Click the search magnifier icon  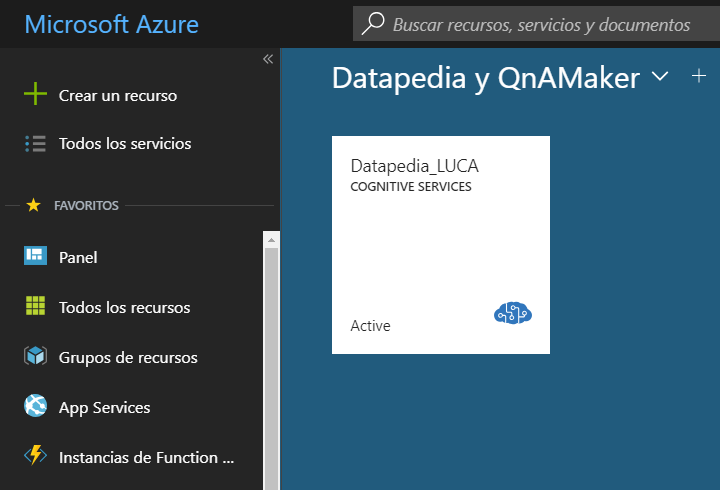click(373, 24)
